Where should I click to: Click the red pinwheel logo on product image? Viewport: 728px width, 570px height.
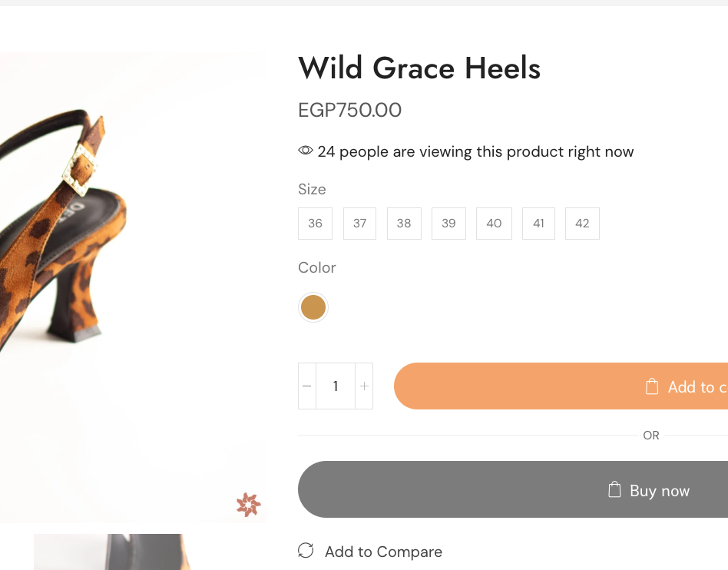click(248, 505)
